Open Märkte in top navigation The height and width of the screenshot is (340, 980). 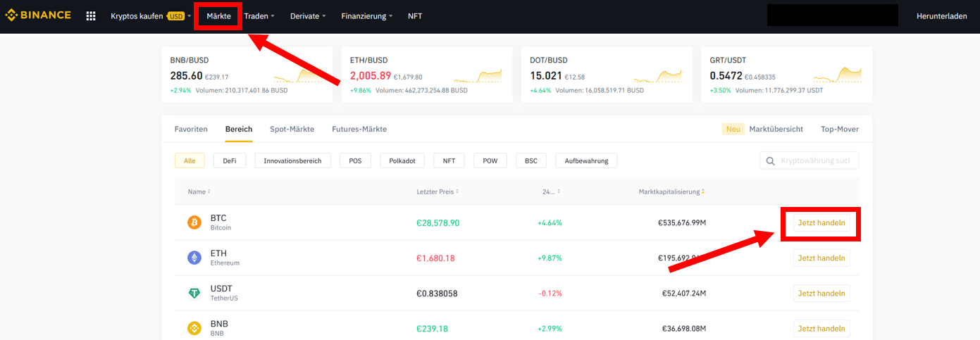tap(218, 15)
